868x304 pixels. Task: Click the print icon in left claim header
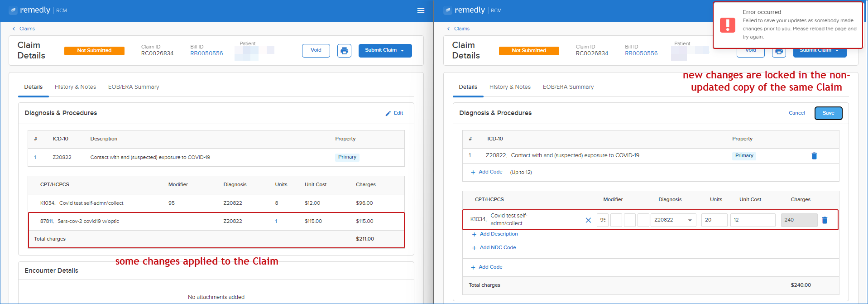tap(344, 50)
